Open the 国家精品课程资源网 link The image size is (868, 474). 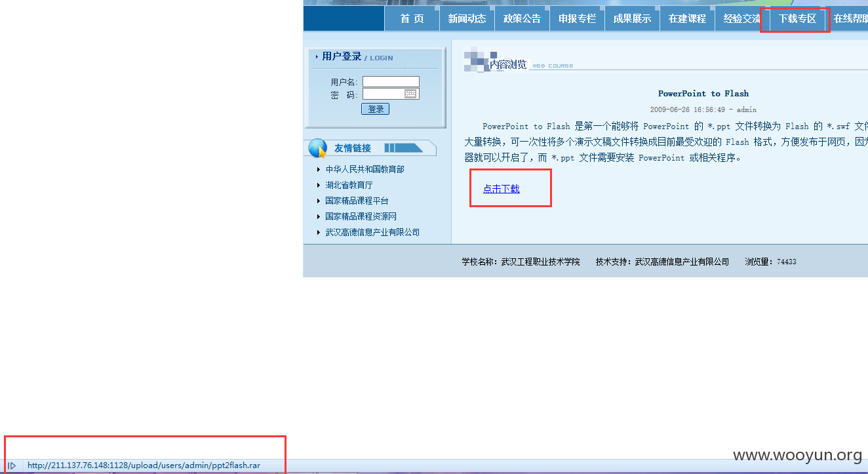pos(361,216)
